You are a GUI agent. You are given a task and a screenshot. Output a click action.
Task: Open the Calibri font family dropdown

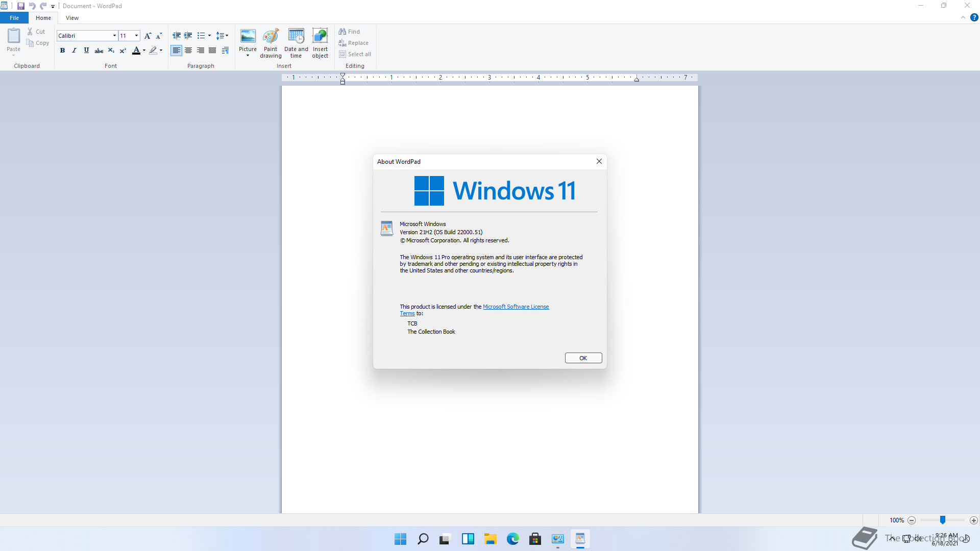(114, 36)
